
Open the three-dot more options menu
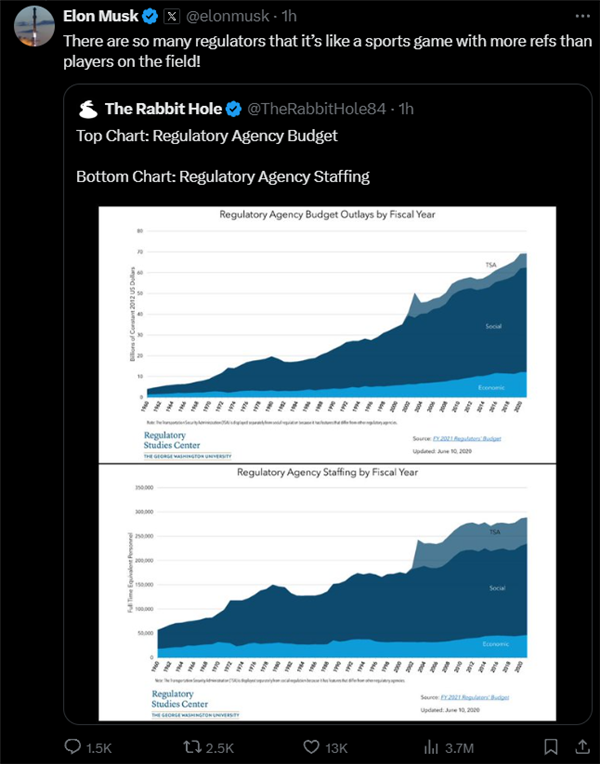[582, 17]
